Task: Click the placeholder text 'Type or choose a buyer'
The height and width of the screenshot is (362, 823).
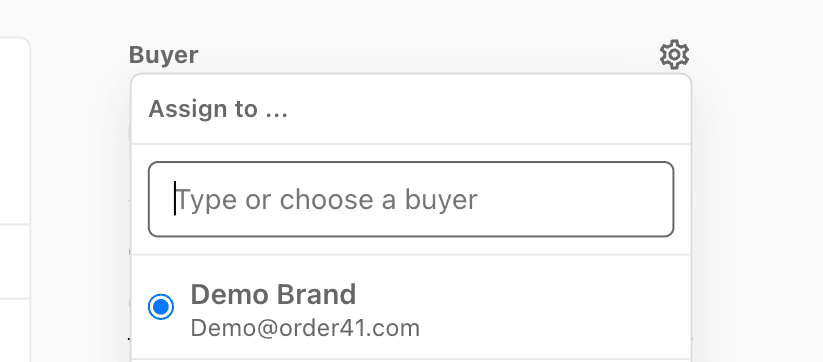Action: 326,200
